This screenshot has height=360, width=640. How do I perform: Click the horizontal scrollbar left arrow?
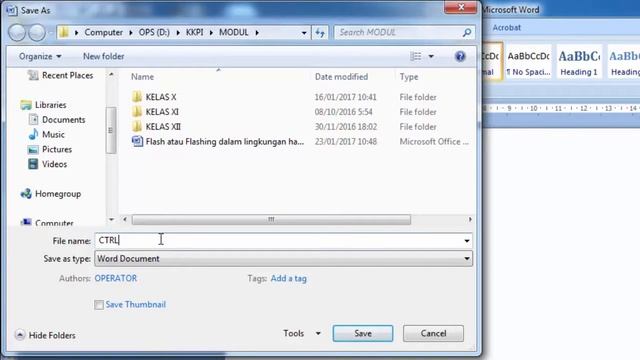point(124,220)
